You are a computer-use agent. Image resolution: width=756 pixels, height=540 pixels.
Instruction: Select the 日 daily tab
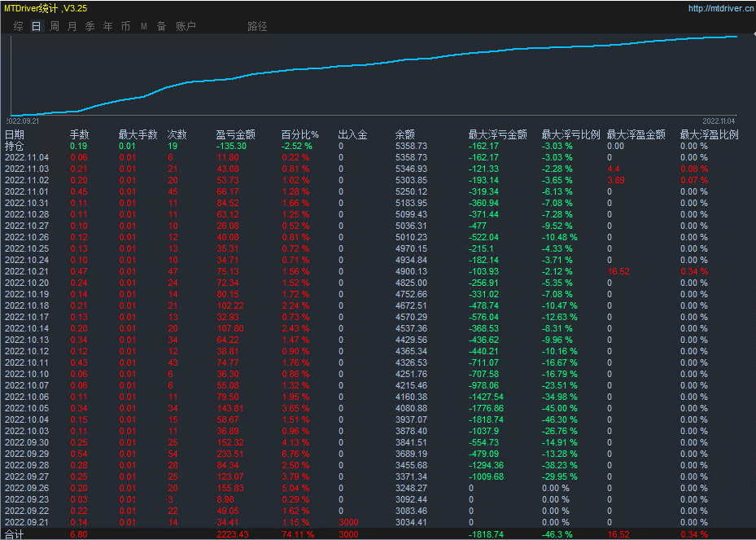coord(36,26)
